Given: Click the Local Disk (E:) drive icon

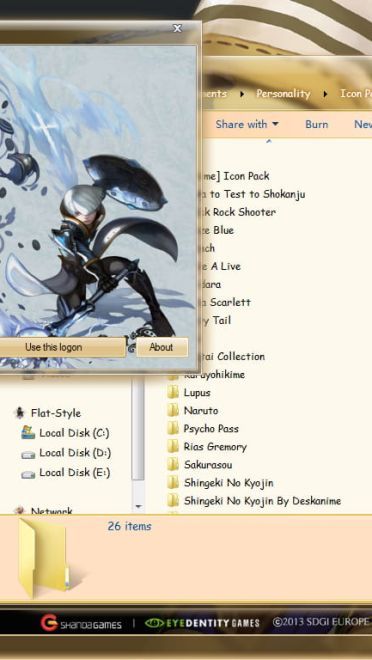Looking at the screenshot, I should tap(28, 474).
